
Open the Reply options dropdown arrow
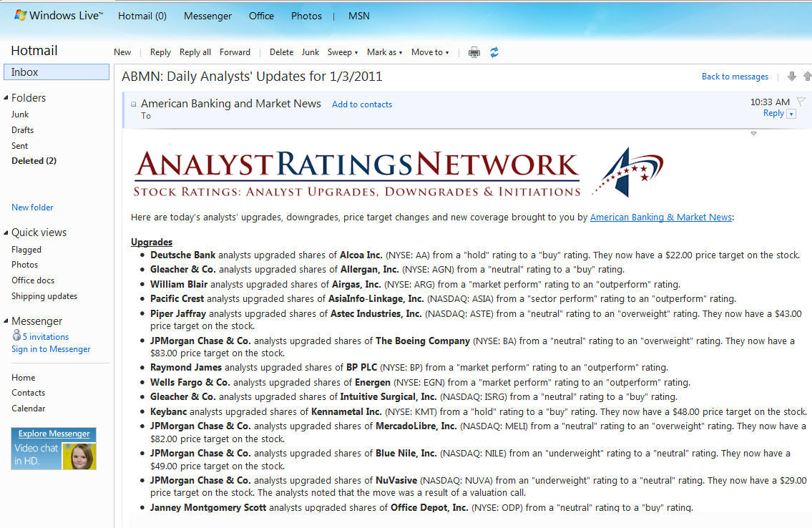coord(791,114)
